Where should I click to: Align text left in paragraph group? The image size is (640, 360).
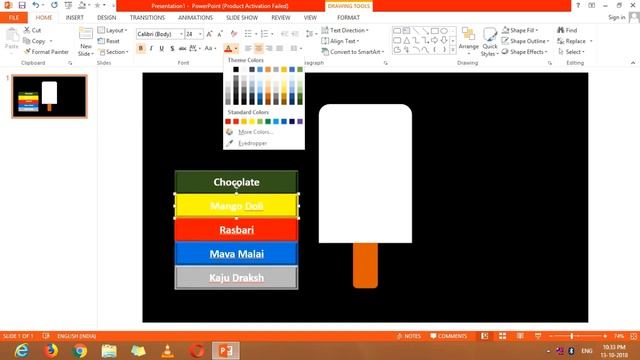coord(248,48)
